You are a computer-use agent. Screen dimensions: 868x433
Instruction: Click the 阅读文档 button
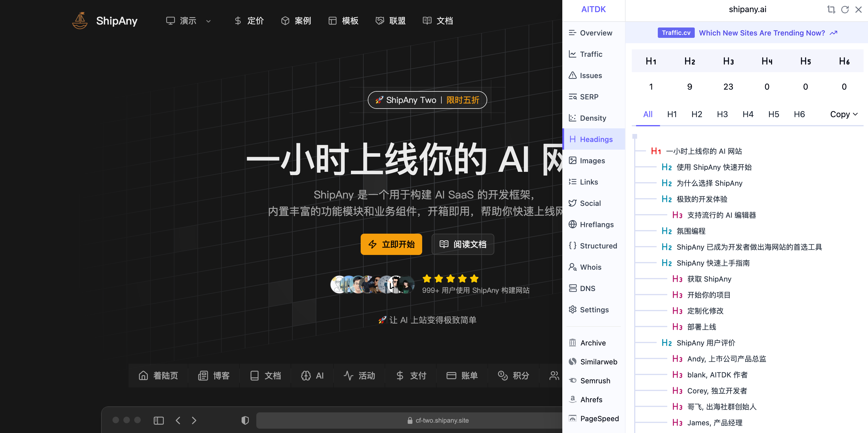click(x=463, y=244)
